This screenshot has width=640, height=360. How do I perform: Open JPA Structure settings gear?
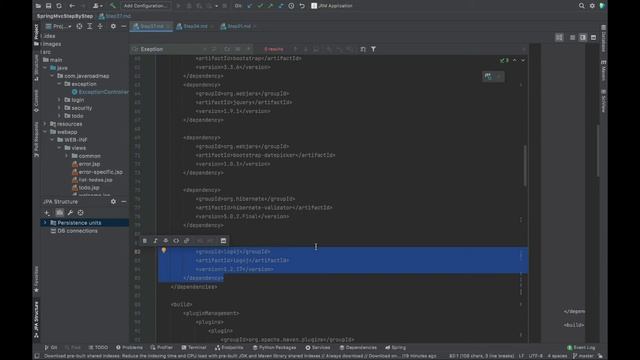[113, 202]
